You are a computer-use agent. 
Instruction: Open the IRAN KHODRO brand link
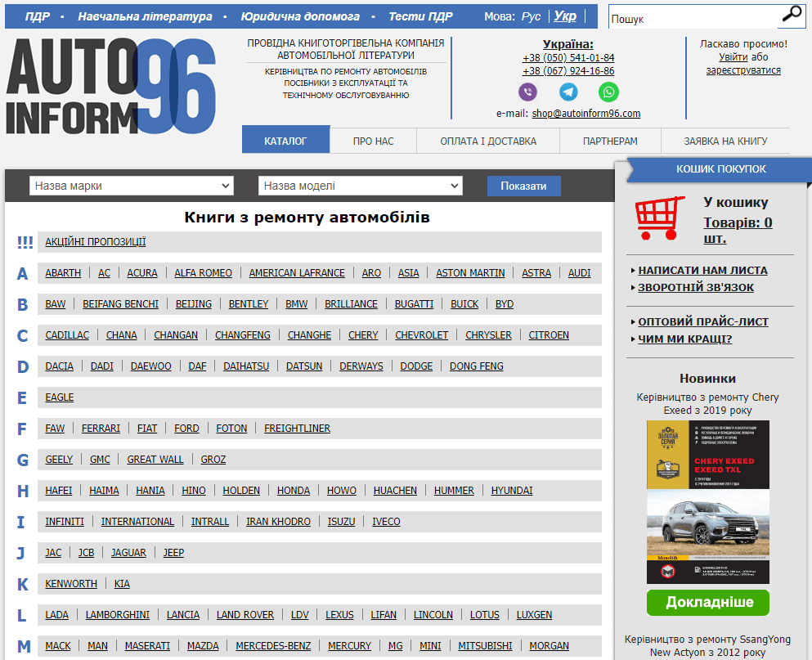(x=278, y=522)
